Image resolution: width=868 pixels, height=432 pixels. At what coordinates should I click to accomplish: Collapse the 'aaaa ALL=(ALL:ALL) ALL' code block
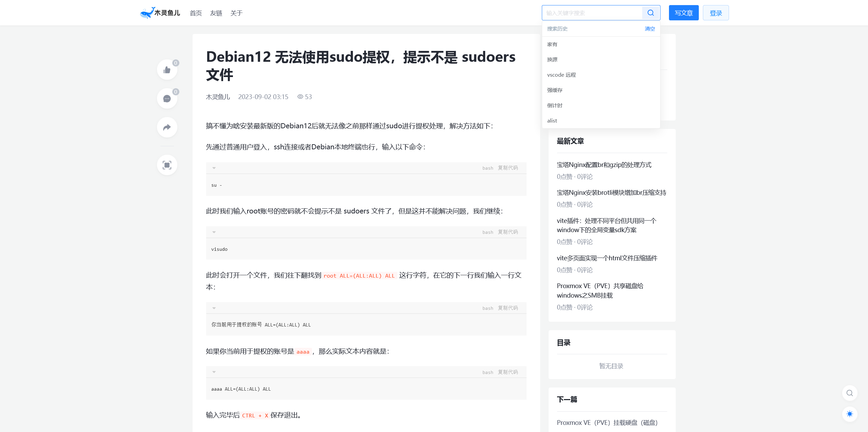tap(214, 372)
